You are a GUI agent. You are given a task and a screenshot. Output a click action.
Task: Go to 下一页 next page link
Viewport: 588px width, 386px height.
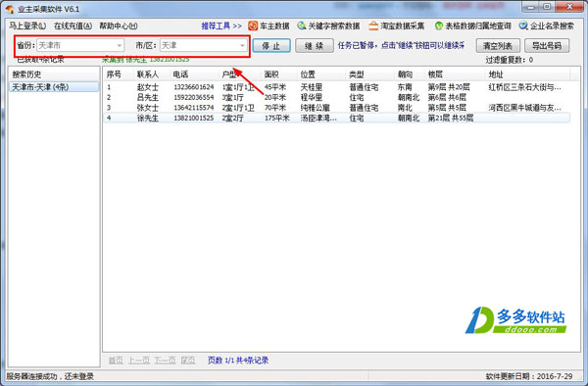165,361
